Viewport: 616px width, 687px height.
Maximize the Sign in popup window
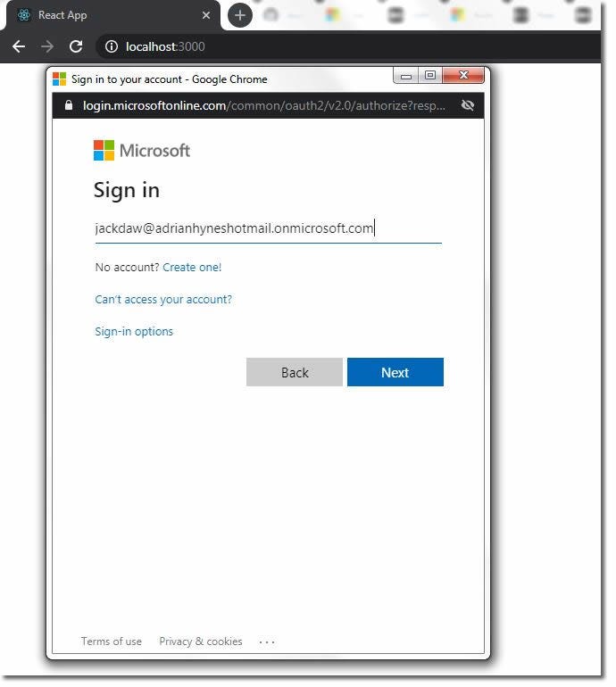point(430,75)
